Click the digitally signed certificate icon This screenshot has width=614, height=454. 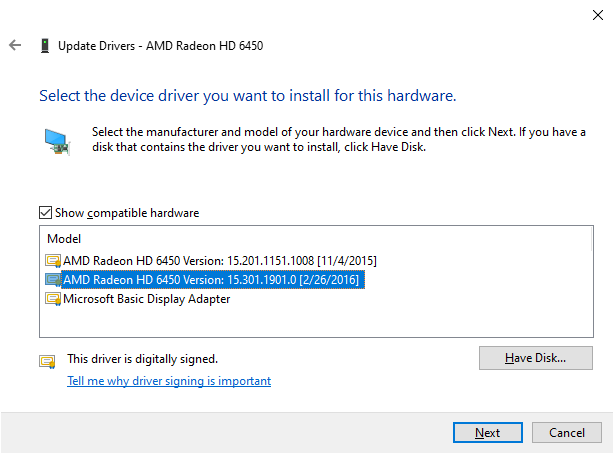(47, 361)
